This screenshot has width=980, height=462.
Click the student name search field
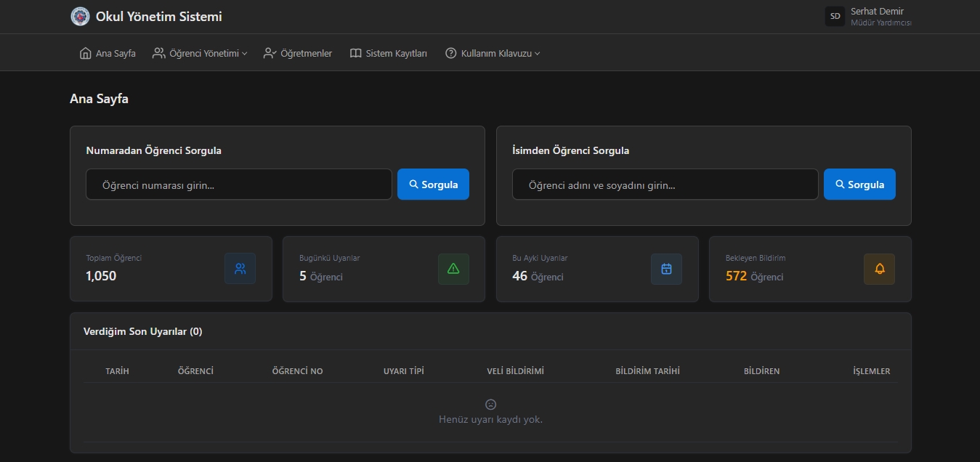click(665, 185)
